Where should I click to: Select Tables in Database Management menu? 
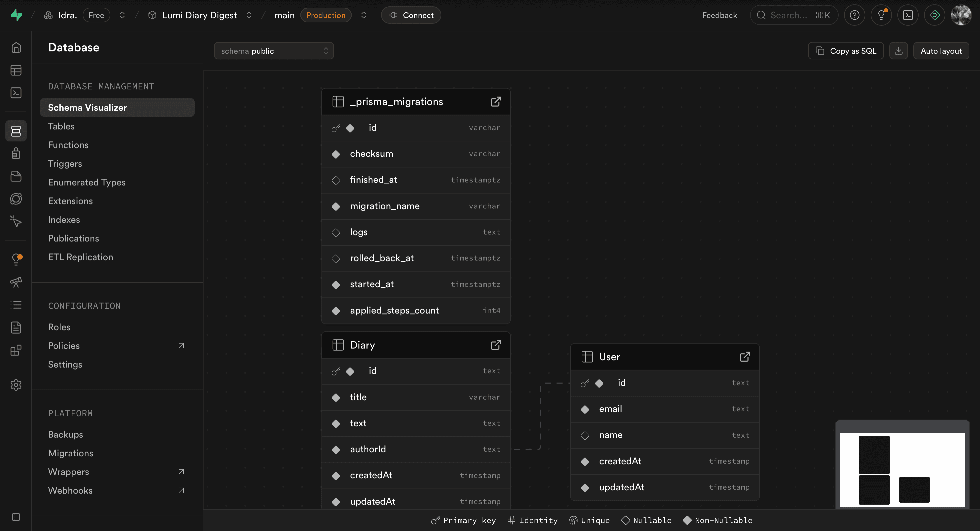coord(61,126)
